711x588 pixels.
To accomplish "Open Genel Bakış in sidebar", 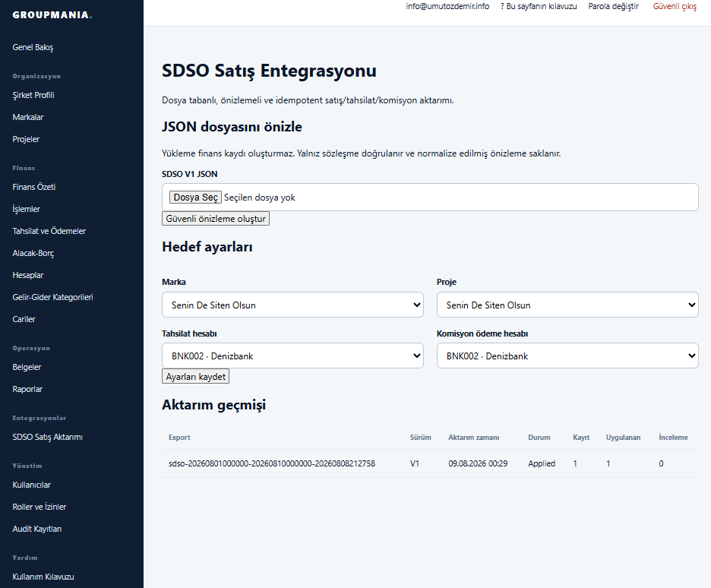I will pyautogui.click(x=33, y=47).
